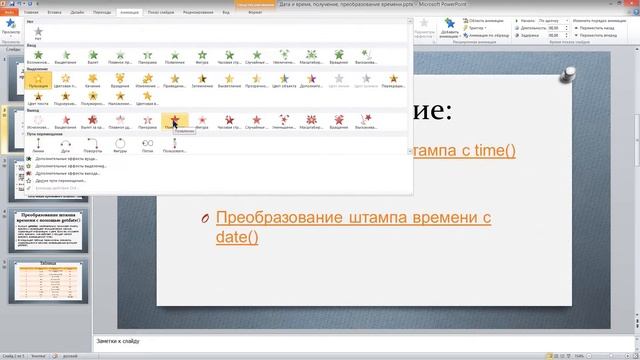This screenshot has height=360, width=640.
Task: Click 'Анимация по образцу' button
Action: pos(486,36)
